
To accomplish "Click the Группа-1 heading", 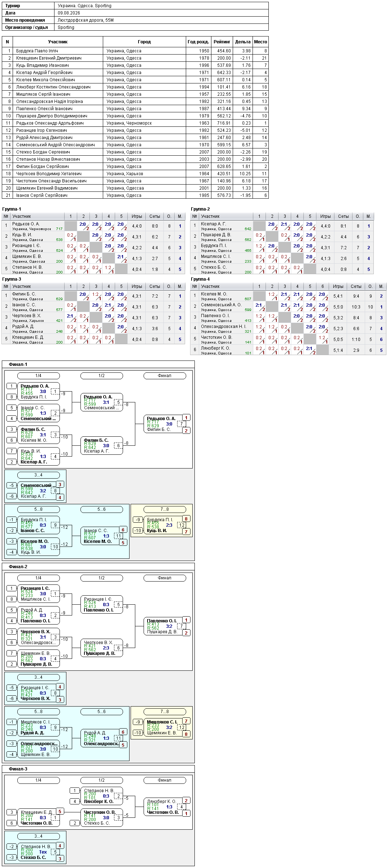I will coord(12,209).
